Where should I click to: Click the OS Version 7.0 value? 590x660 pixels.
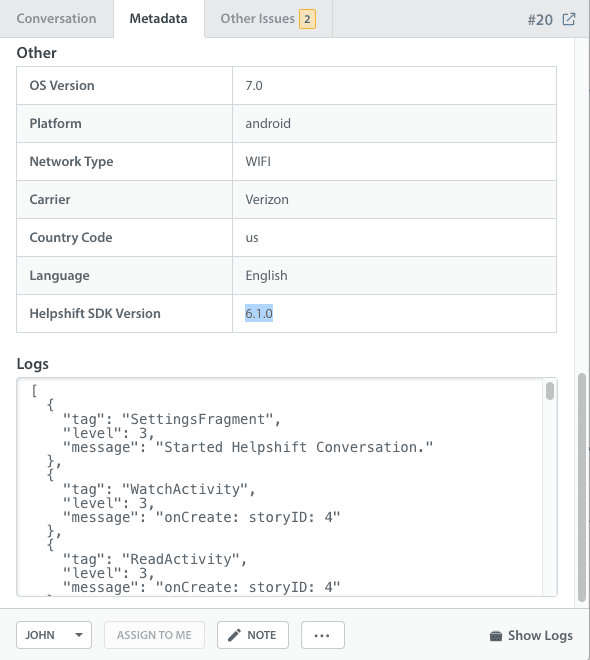tap(254, 85)
